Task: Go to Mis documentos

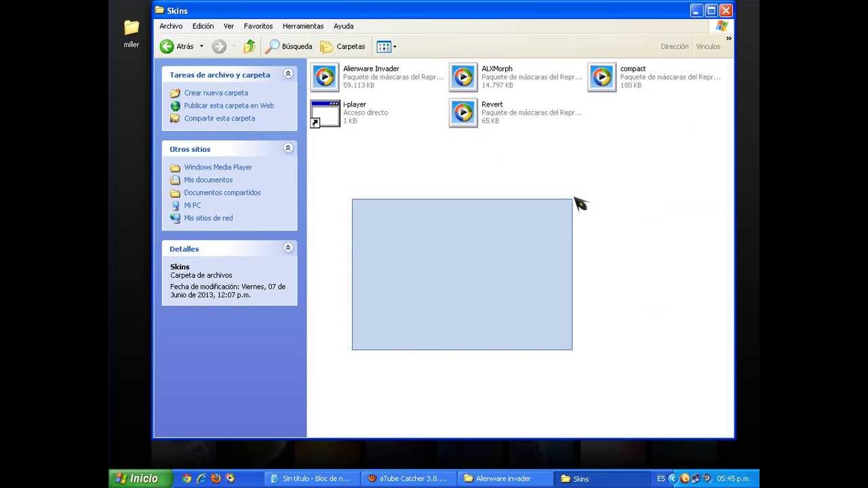Action: coord(208,180)
